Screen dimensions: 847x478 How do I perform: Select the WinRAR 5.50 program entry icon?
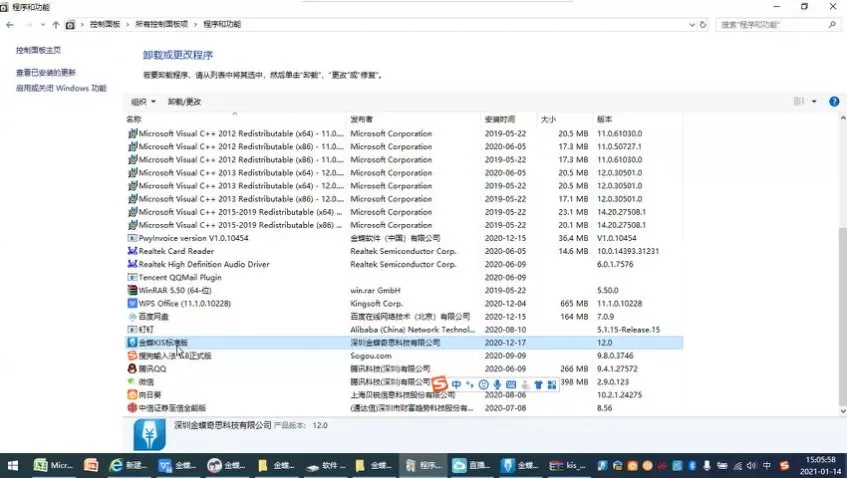click(x=132, y=290)
